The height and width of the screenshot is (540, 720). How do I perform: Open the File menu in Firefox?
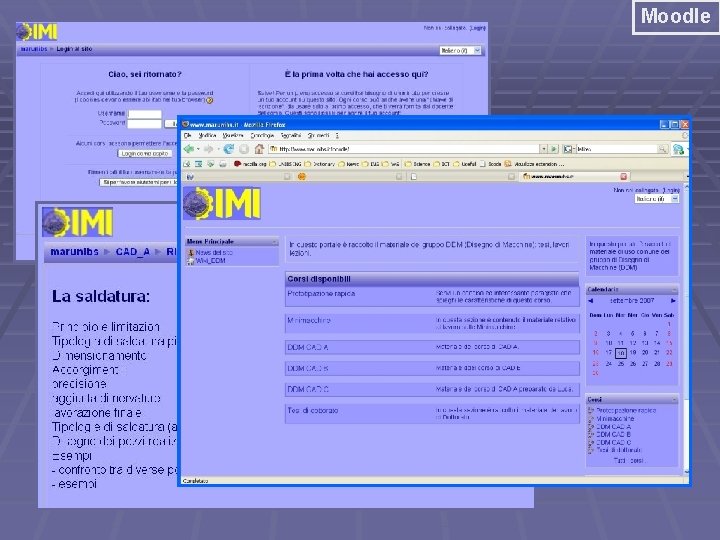click(187, 135)
